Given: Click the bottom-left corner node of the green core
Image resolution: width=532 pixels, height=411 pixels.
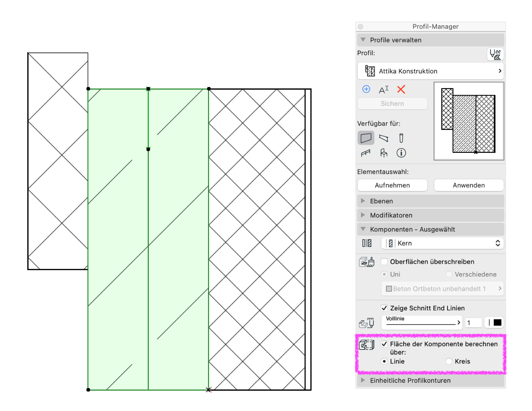Looking at the screenshot, I should [x=88, y=390].
